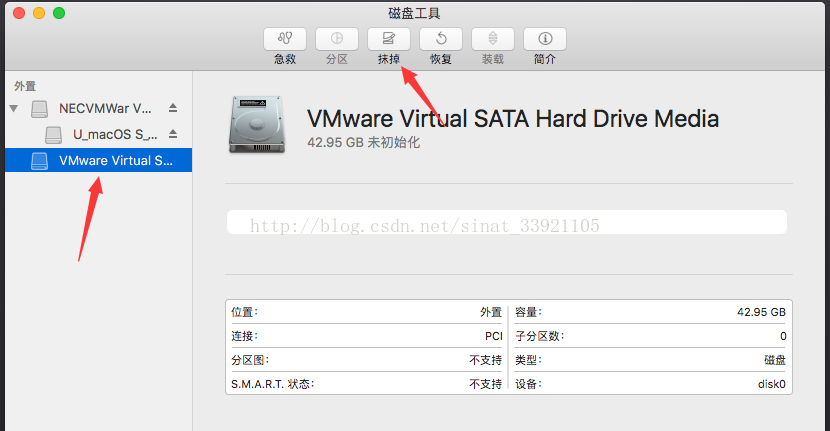Click the Erase (抹掉) toolbar icon
830x431 pixels.
[x=389, y=39]
